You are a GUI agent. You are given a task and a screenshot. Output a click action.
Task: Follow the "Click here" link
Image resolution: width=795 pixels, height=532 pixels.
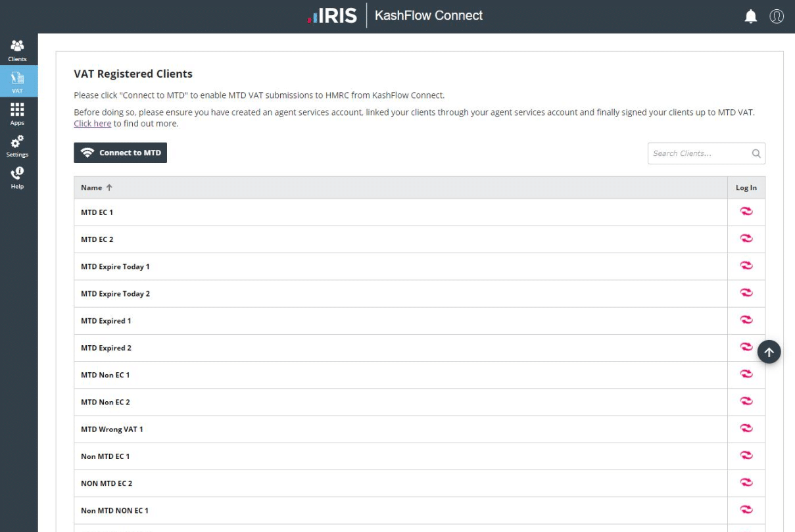(92, 124)
